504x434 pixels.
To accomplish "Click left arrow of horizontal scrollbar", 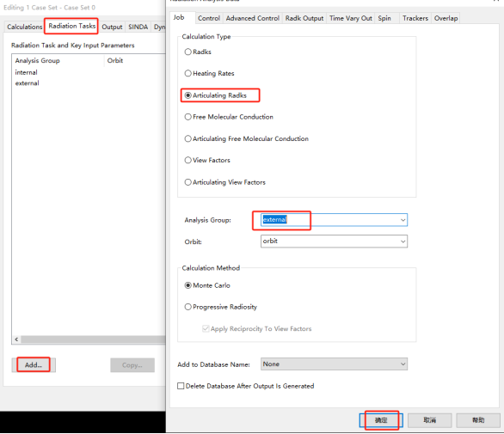I will click(16, 339).
